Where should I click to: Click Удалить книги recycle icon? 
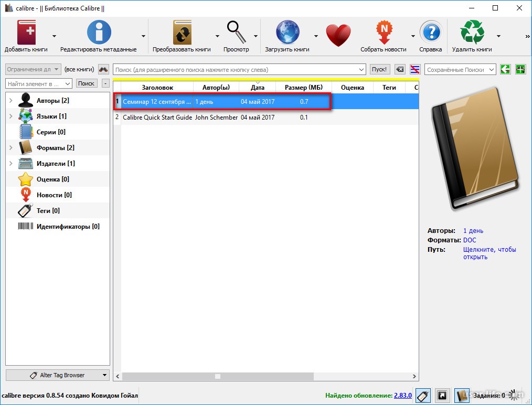pos(472,32)
